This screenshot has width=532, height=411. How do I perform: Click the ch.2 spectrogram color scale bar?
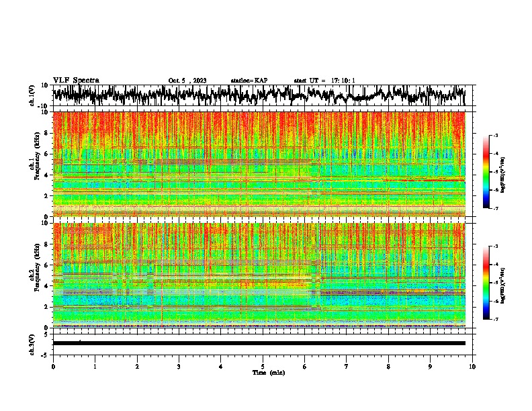(x=486, y=283)
